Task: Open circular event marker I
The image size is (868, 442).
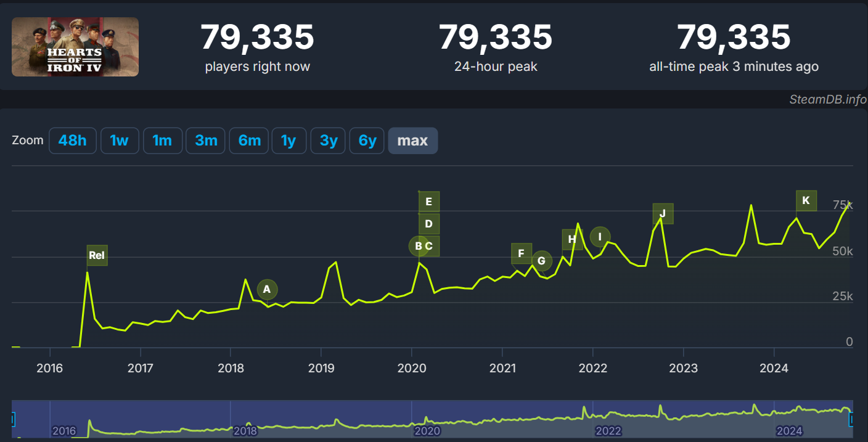Action: coord(600,237)
